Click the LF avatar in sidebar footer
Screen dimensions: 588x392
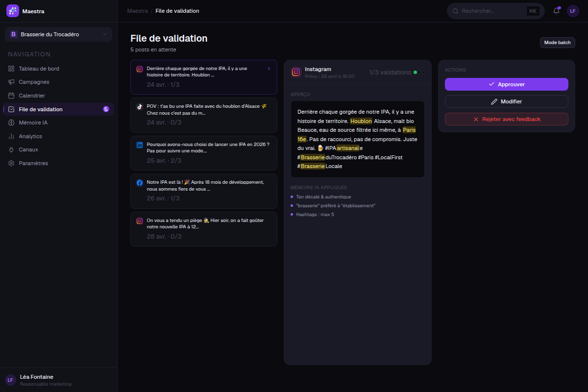(x=10, y=380)
